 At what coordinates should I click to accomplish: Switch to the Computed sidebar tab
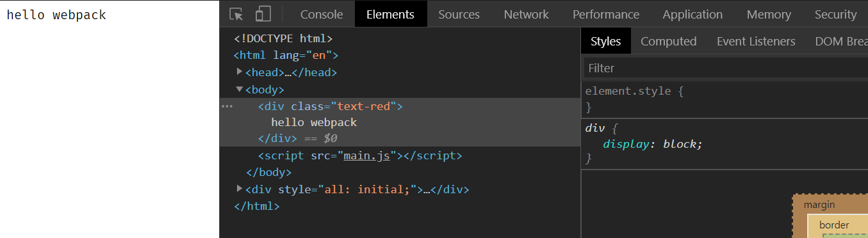pos(668,41)
